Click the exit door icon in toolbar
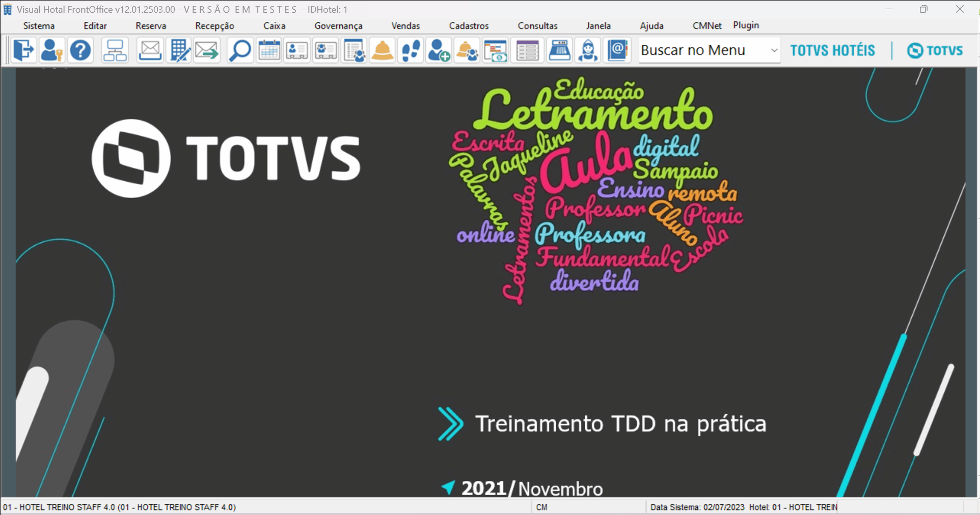Viewport: 980px width, 515px height. click(23, 50)
